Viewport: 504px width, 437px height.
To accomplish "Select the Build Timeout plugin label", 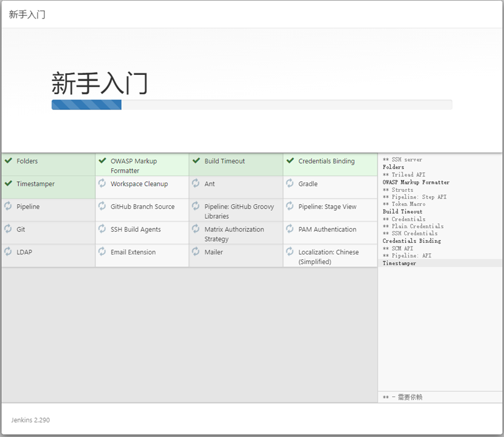I will pyautogui.click(x=225, y=161).
